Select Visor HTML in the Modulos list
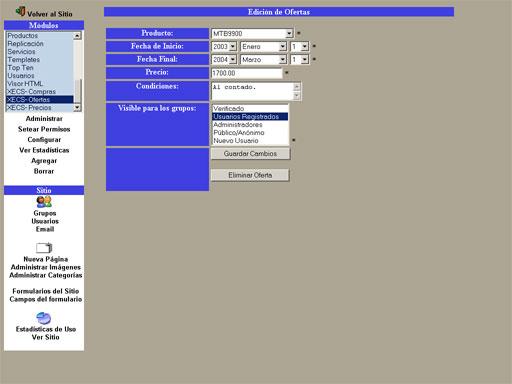The width and height of the screenshot is (512, 384). (40, 84)
